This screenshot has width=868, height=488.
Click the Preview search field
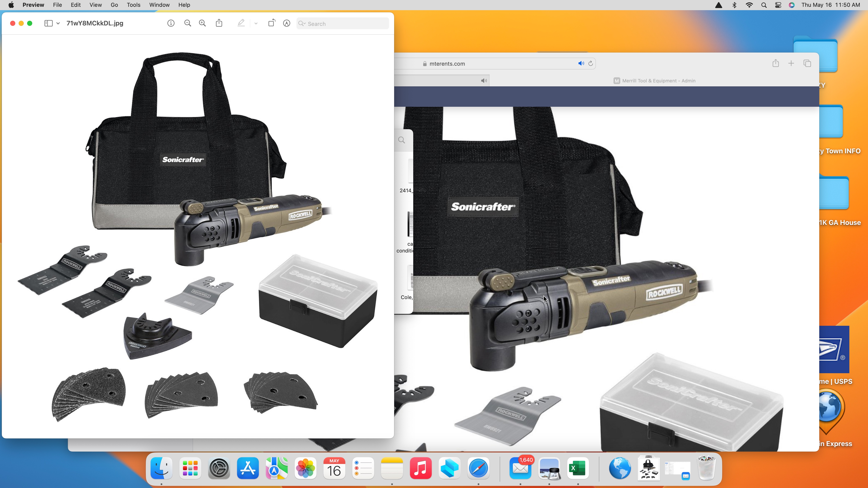[x=342, y=24]
